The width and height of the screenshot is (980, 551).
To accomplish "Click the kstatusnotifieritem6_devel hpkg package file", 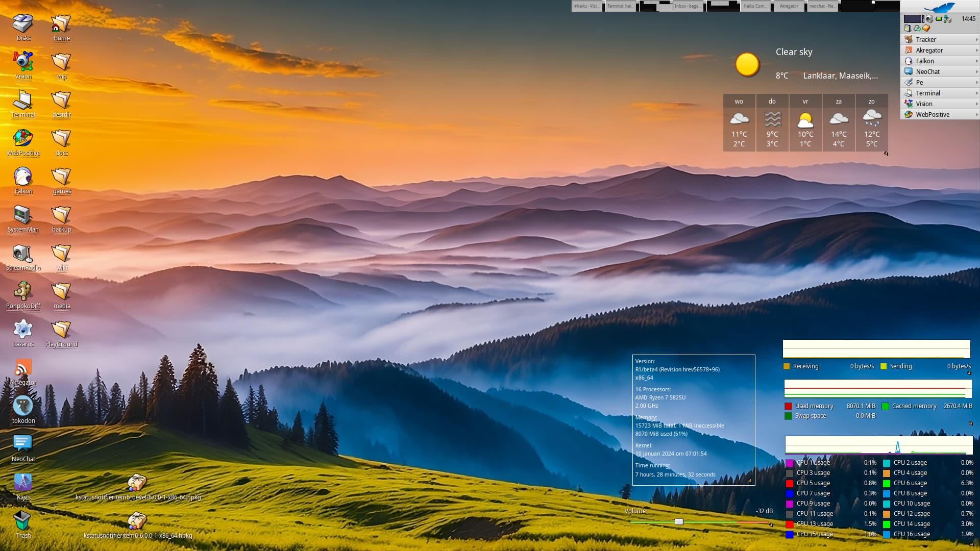I will pyautogui.click(x=137, y=483).
